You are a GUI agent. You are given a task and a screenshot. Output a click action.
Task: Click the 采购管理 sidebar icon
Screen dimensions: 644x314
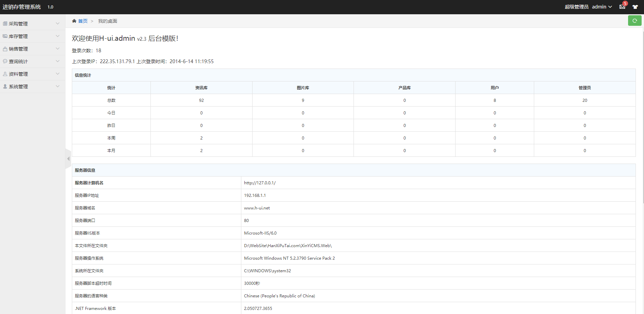tap(5, 23)
